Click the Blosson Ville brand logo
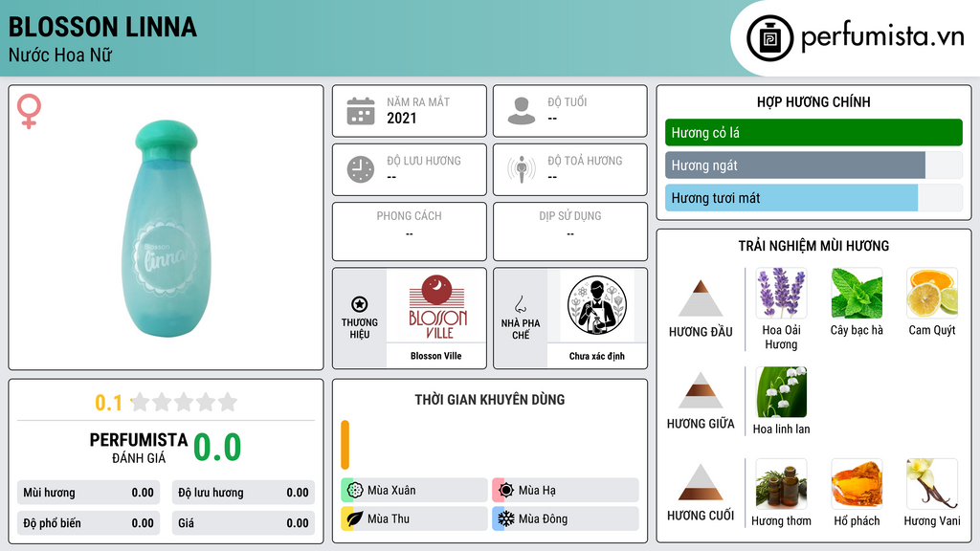The height and width of the screenshot is (551, 980). coord(436,306)
